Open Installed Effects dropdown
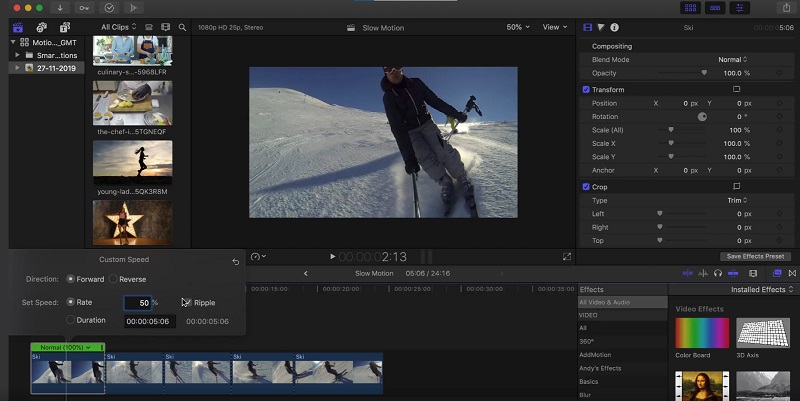Viewport: 800px width, 401px height. (762, 289)
